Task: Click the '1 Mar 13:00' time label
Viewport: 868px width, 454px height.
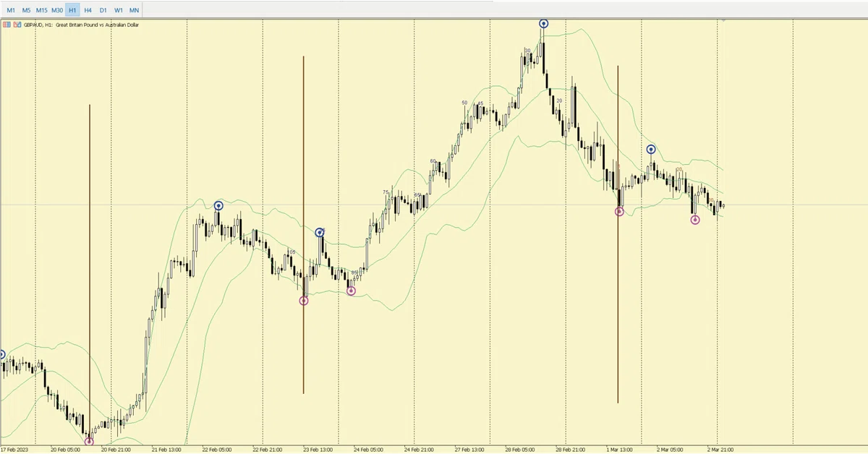Action: 620,449
